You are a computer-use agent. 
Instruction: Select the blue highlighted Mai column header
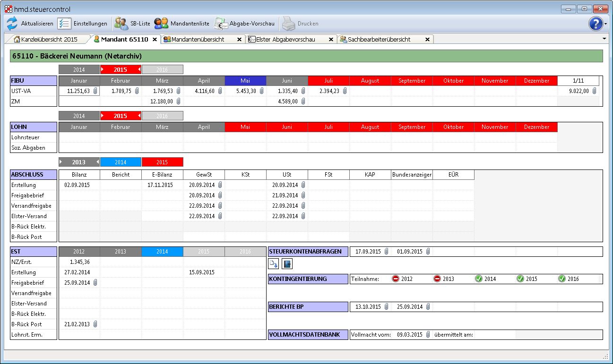(245, 80)
